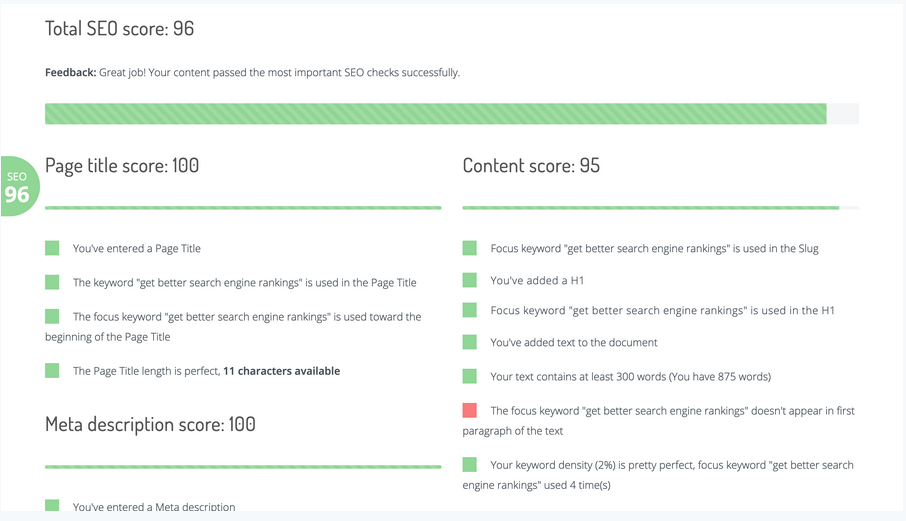The width and height of the screenshot is (906, 521).
Task: Click green indicator for keyword toward beginning of title
Action: (x=52, y=316)
